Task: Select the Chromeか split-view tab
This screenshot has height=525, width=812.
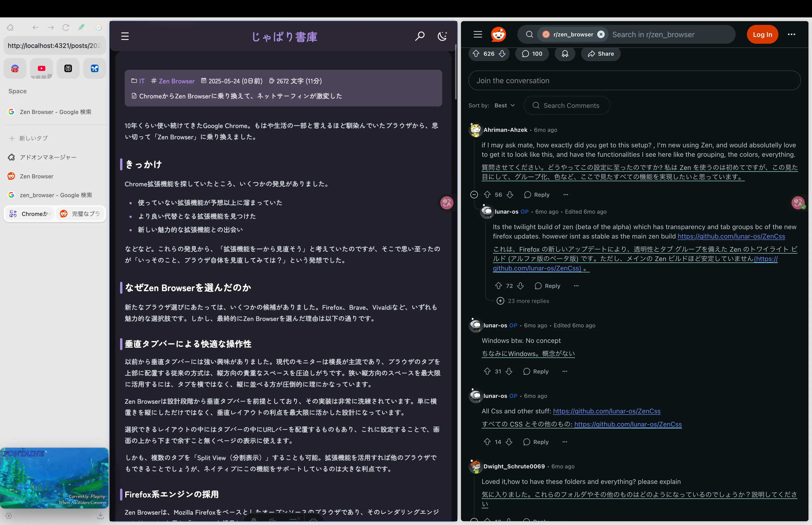Action: click(x=29, y=214)
